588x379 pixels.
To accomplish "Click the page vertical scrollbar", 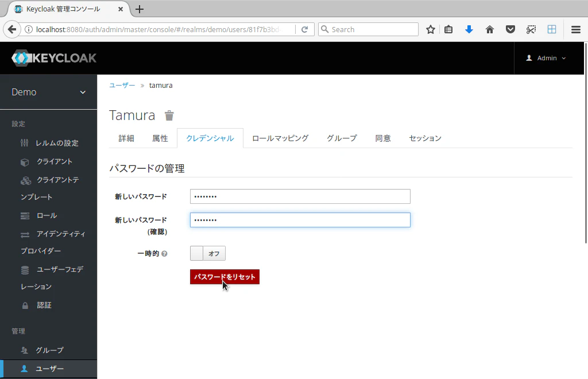I will pyautogui.click(x=586, y=142).
